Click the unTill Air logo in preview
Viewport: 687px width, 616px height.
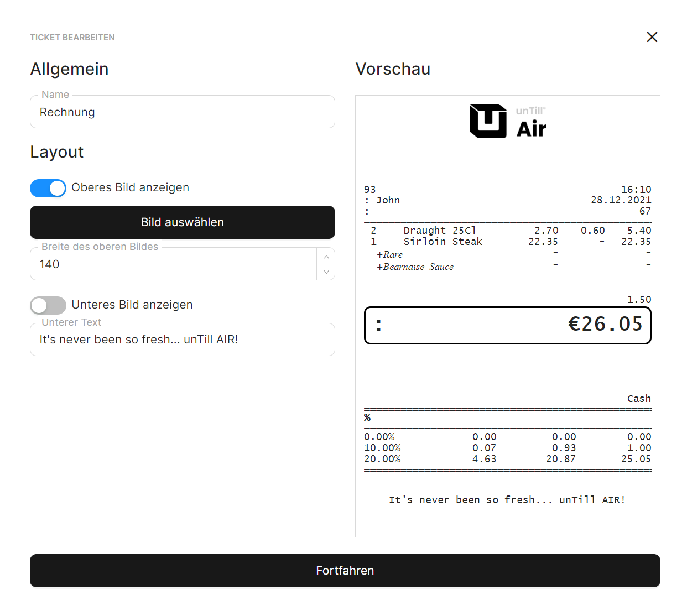click(x=507, y=121)
